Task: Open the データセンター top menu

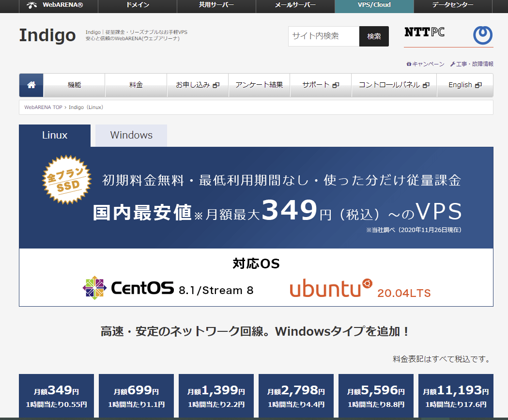Action: coord(453,5)
